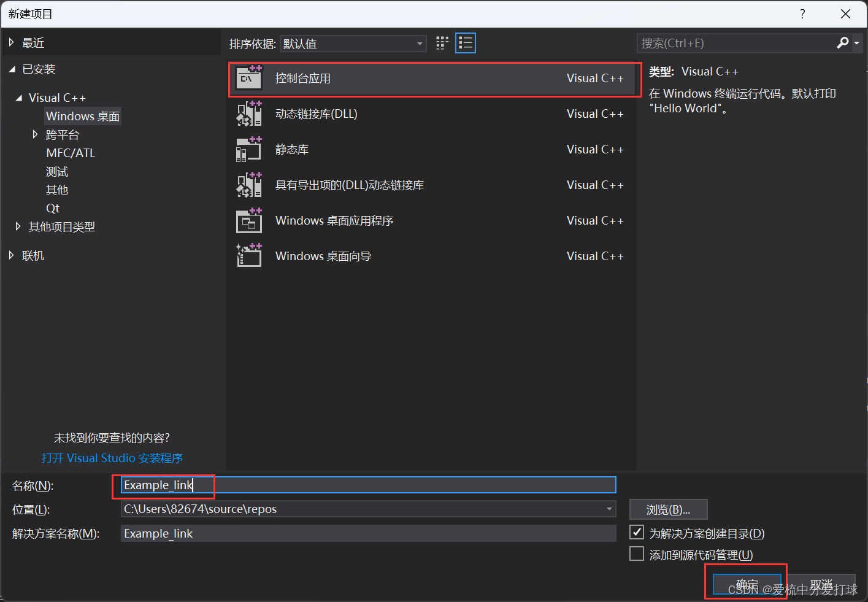Click the 搜索(Ctrl+E) search box
Image resolution: width=868 pixels, height=602 pixels.
point(736,43)
